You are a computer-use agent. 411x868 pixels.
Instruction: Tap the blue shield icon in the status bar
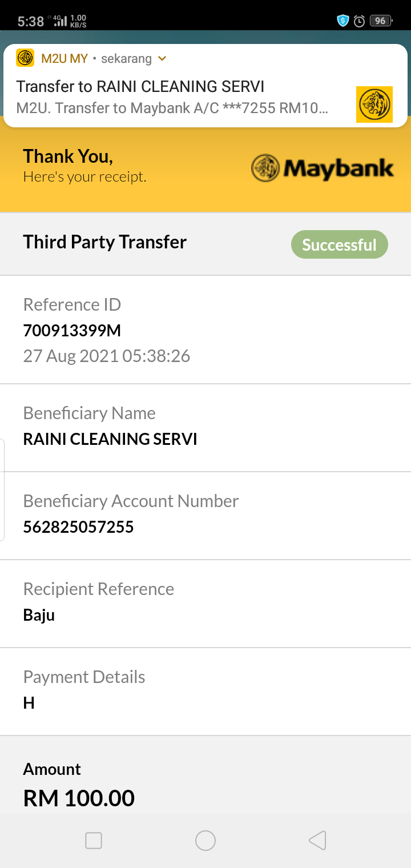point(342,21)
